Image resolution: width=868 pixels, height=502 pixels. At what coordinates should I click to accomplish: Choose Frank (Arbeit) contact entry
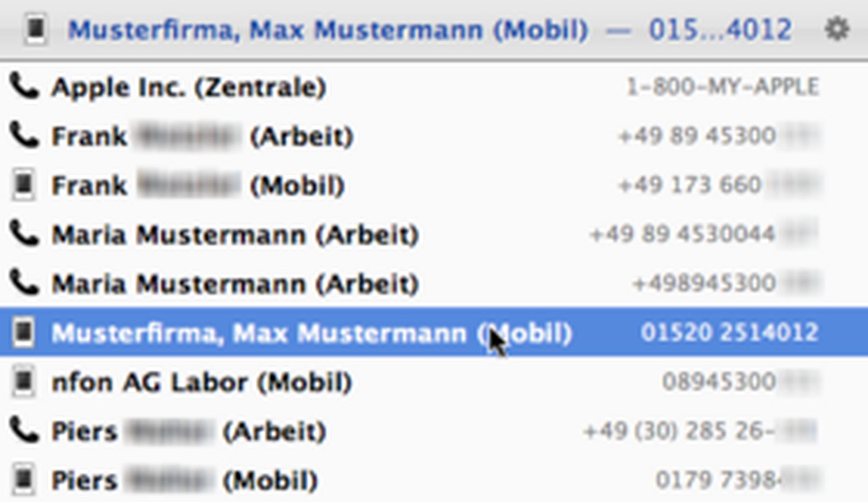[x=202, y=136]
